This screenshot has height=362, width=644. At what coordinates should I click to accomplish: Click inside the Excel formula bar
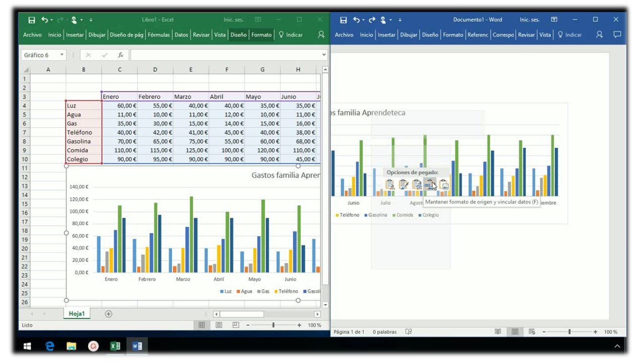pyautogui.click(x=225, y=55)
